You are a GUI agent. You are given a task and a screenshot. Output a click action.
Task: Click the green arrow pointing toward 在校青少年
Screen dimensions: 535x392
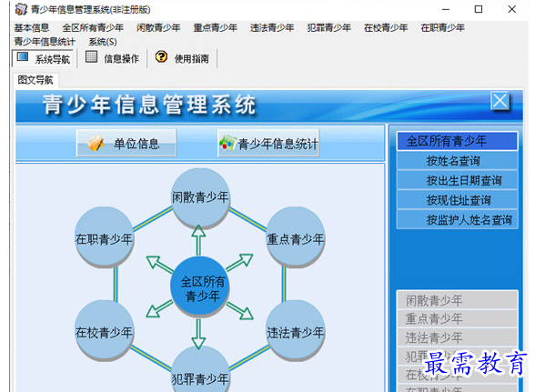(159, 308)
